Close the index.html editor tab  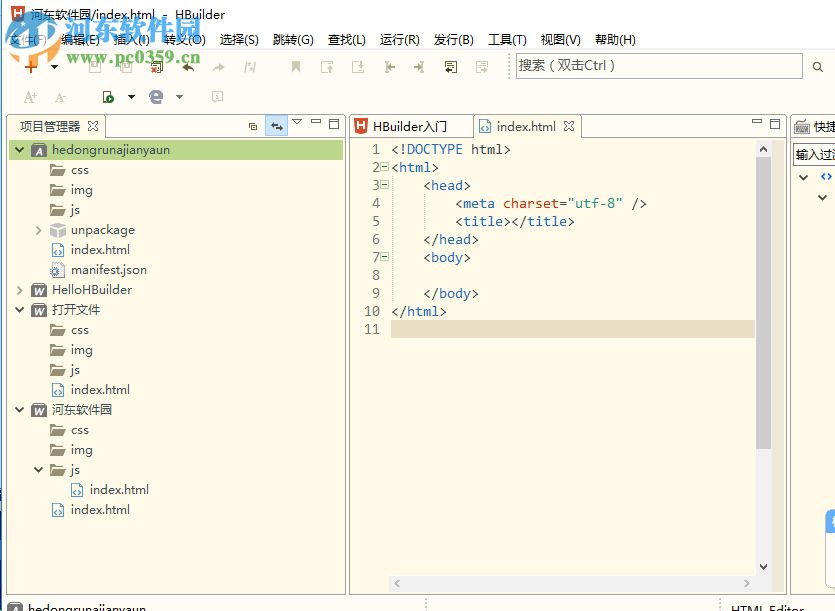(x=569, y=126)
